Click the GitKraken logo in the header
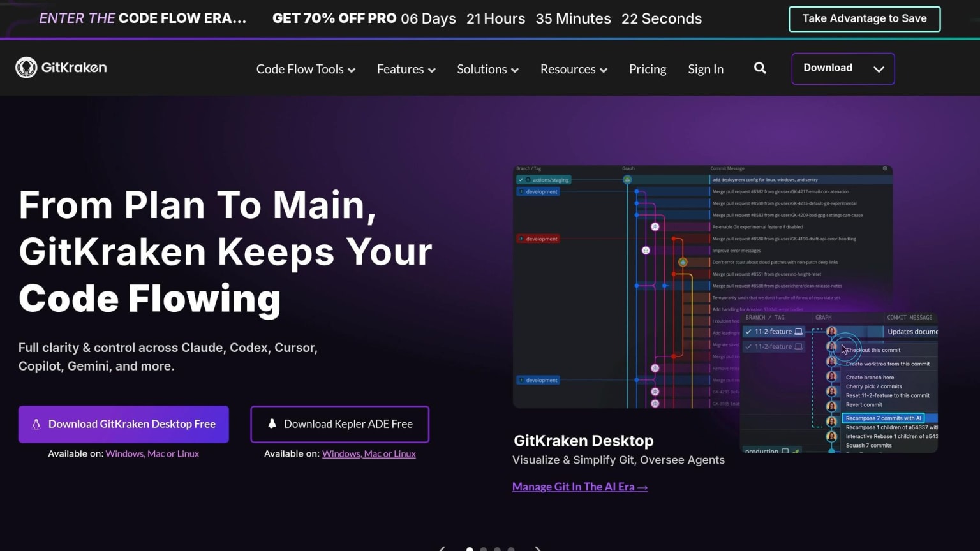Screen dimensions: 980x551 61,68
